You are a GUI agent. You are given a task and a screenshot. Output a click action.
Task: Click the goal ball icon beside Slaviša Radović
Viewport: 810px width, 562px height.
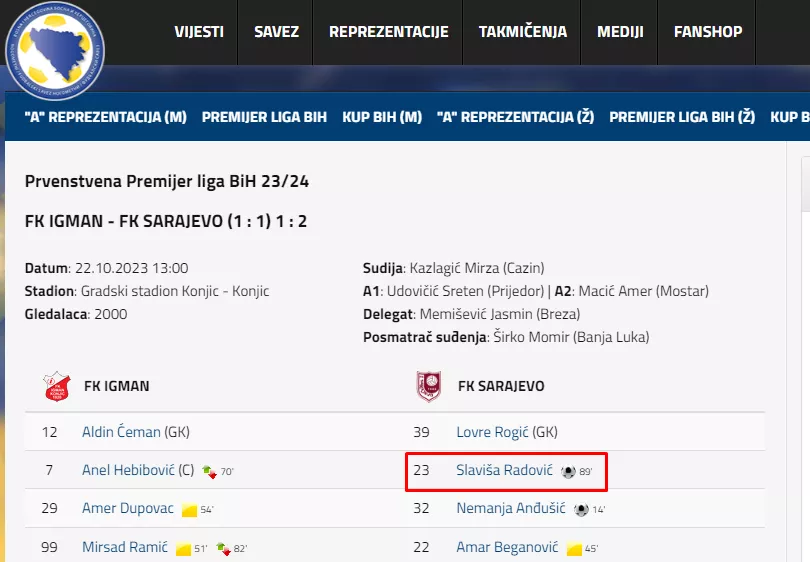coord(568,471)
